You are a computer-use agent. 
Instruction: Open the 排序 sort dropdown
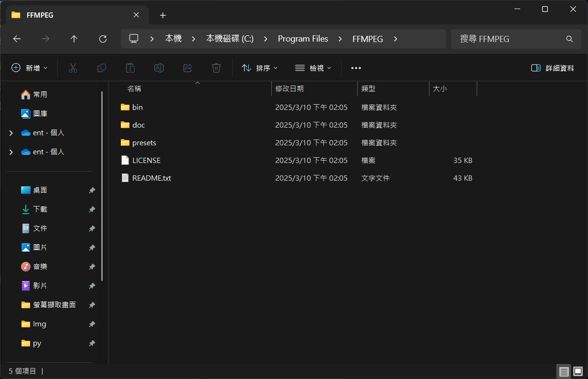point(260,68)
